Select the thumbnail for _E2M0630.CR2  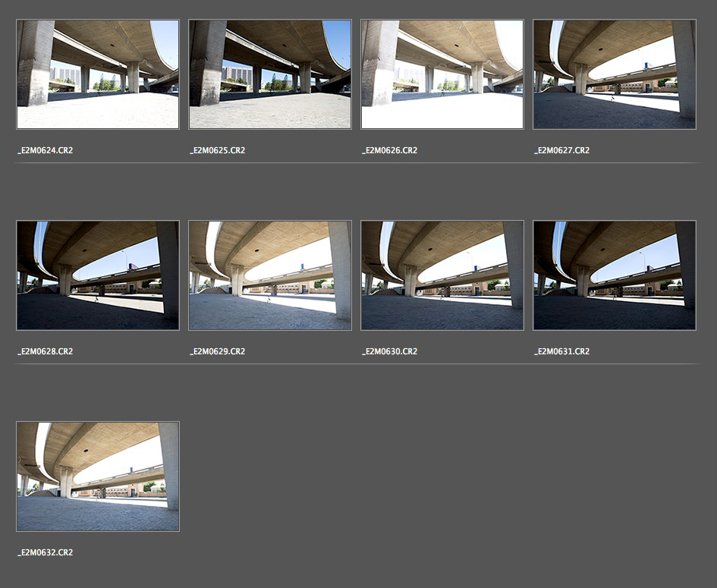[x=442, y=275]
